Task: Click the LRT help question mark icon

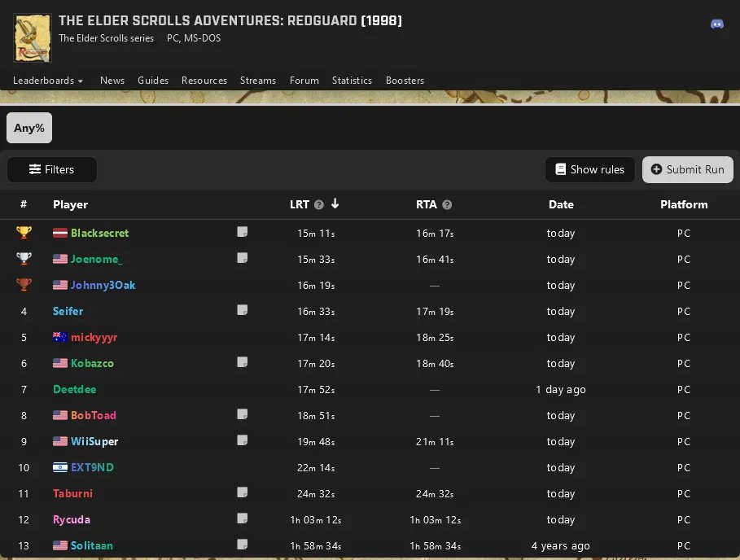Action: point(319,205)
